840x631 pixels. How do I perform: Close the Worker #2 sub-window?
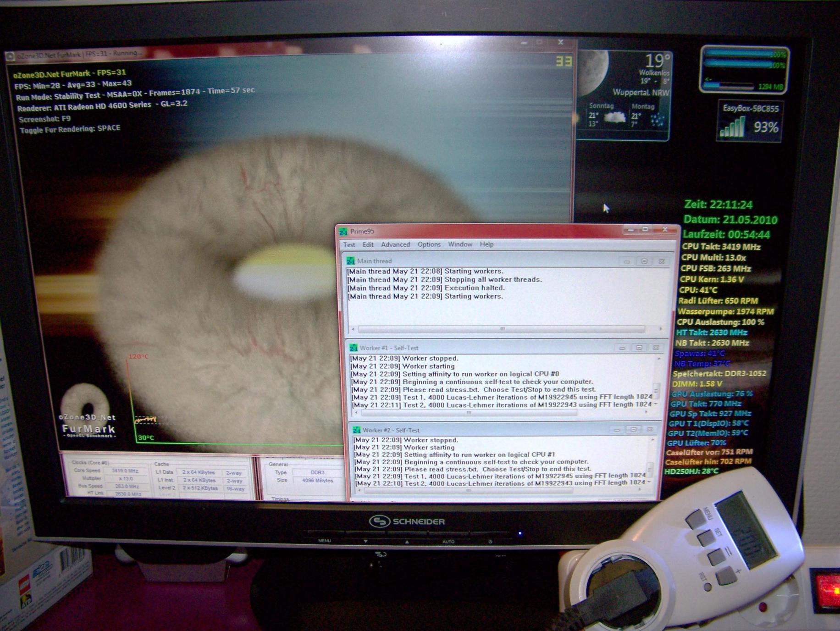pos(650,430)
